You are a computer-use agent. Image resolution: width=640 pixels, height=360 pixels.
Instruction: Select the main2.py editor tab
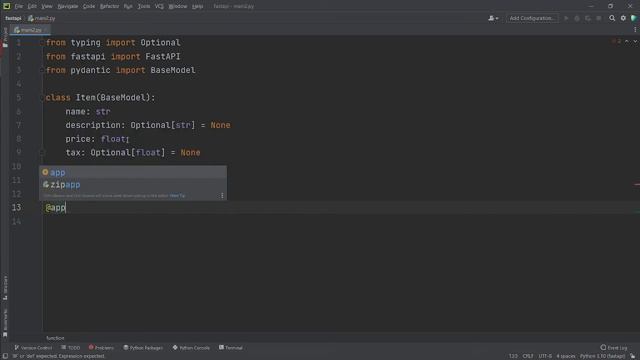(x=29, y=30)
